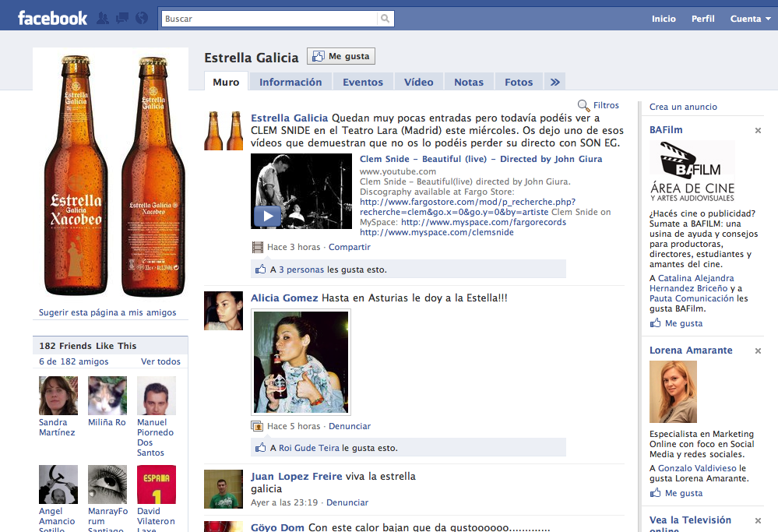Select the Notas tab
Image resolution: width=778 pixels, height=532 pixels.
click(x=469, y=82)
